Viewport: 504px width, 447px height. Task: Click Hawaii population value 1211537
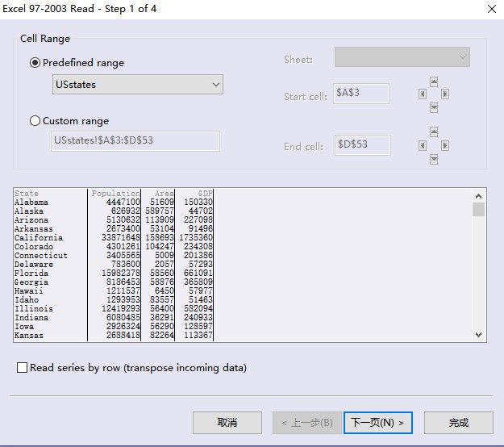point(123,290)
